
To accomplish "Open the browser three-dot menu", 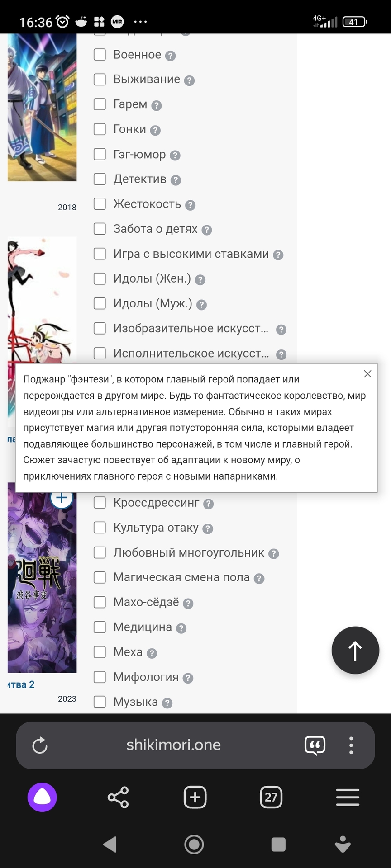I will (x=351, y=745).
